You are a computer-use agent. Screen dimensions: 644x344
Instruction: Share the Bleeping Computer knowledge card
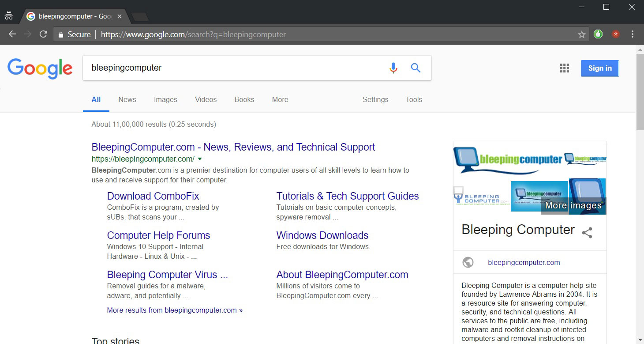(587, 233)
